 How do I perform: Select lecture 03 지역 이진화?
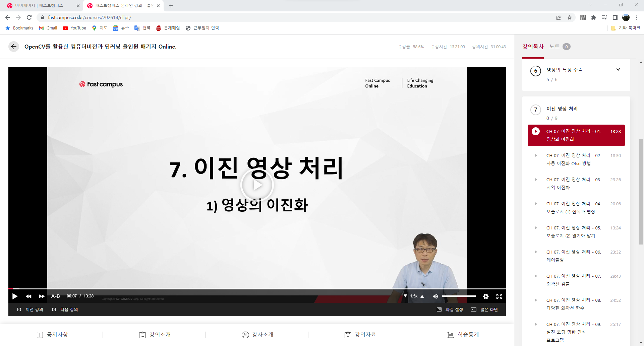576,184
